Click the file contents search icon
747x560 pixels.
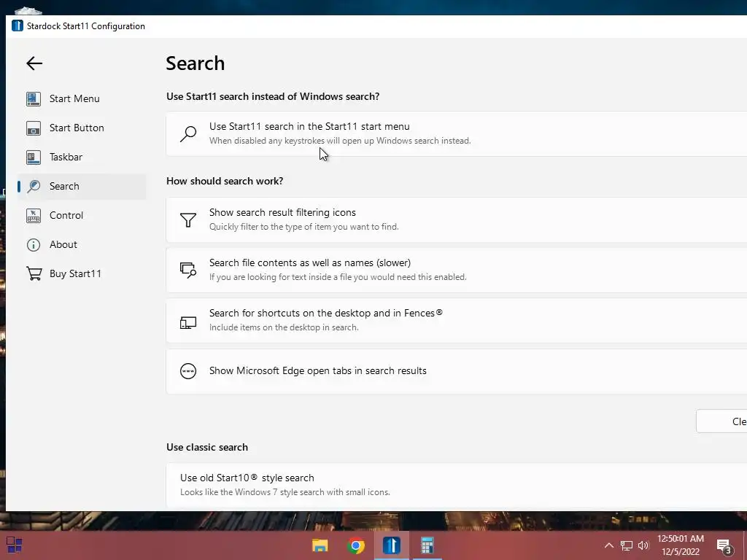[188, 270]
